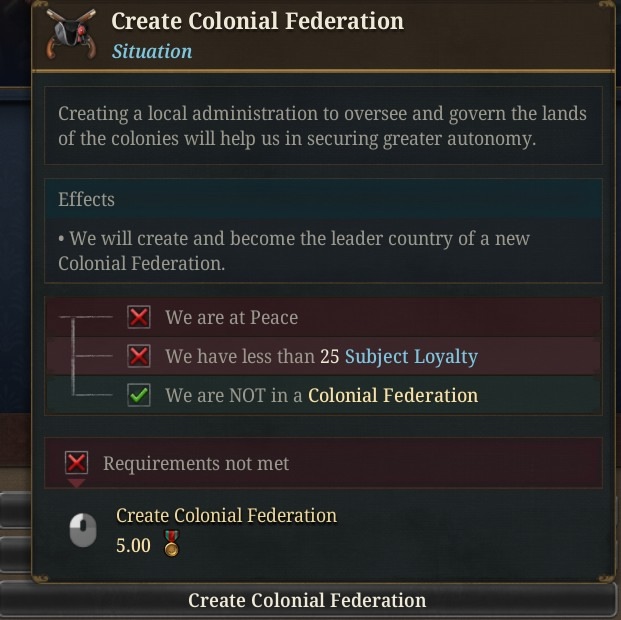
Task: Expand the Requirements not met red arrow
Action: (x=76, y=483)
